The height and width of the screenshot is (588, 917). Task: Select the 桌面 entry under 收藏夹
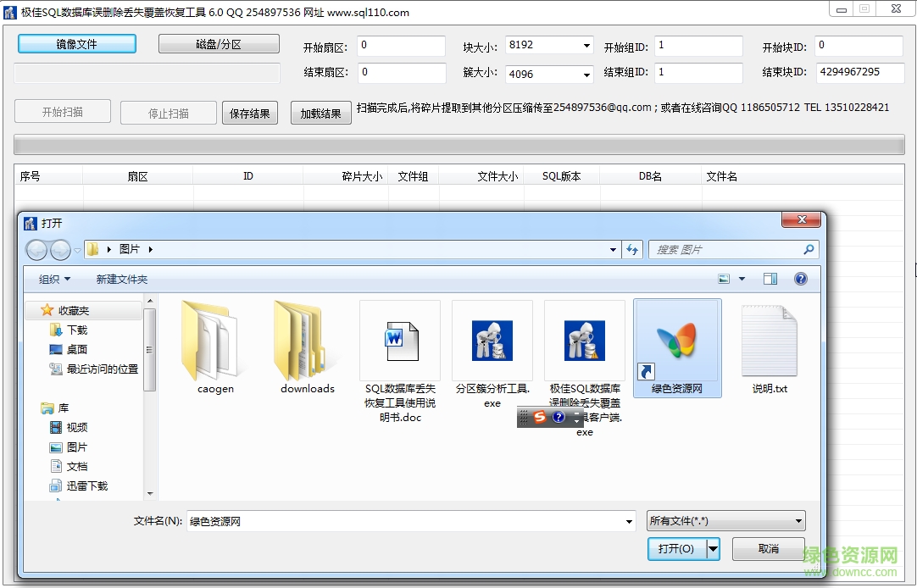[x=75, y=349]
